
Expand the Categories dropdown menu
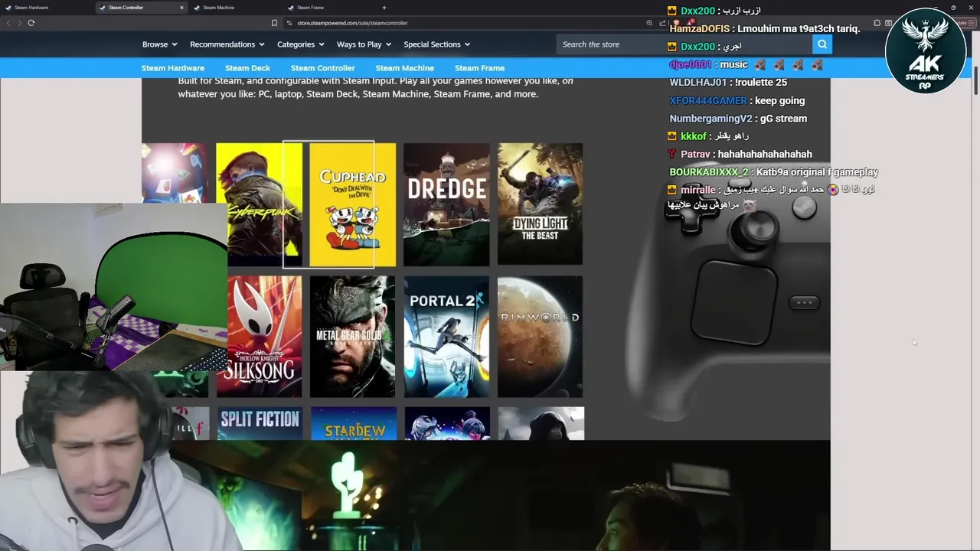(x=301, y=44)
